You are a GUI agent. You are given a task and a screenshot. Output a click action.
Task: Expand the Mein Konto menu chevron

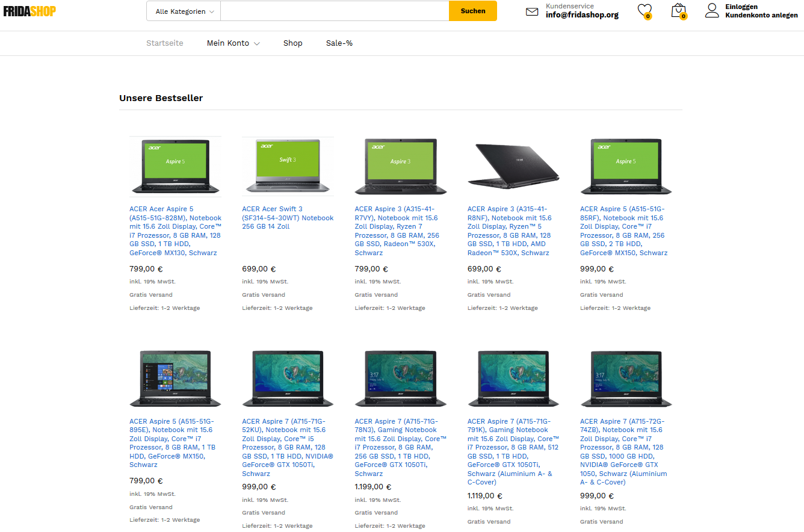pos(257,43)
